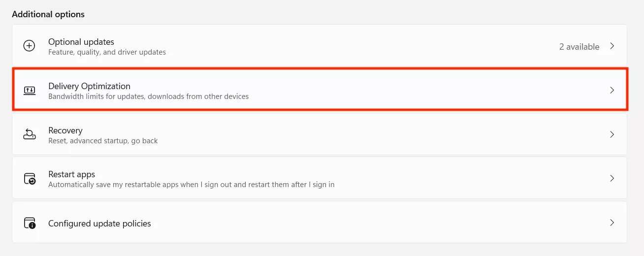Click 'Feature, quality, and driver updates' text
This screenshot has width=644, height=256.
pyautogui.click(x=107, y=52)
